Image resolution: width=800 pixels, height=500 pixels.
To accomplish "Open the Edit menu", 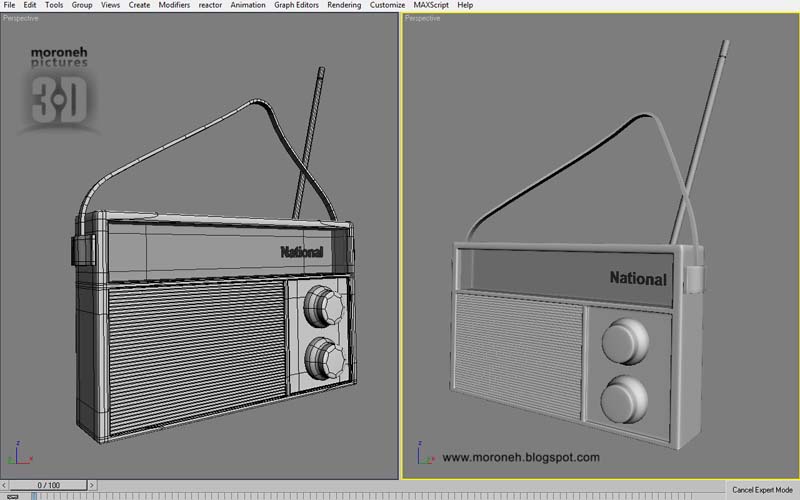I will click(x=30, y=5).
